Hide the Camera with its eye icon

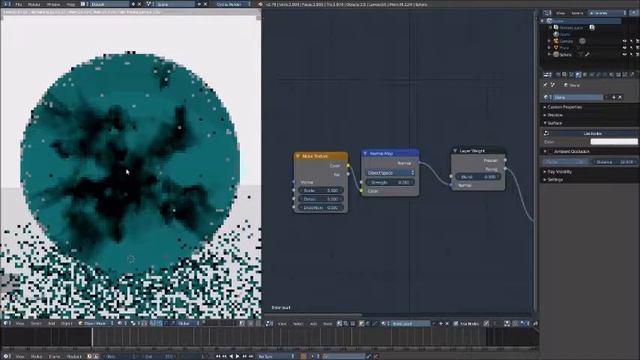[624, 41]
